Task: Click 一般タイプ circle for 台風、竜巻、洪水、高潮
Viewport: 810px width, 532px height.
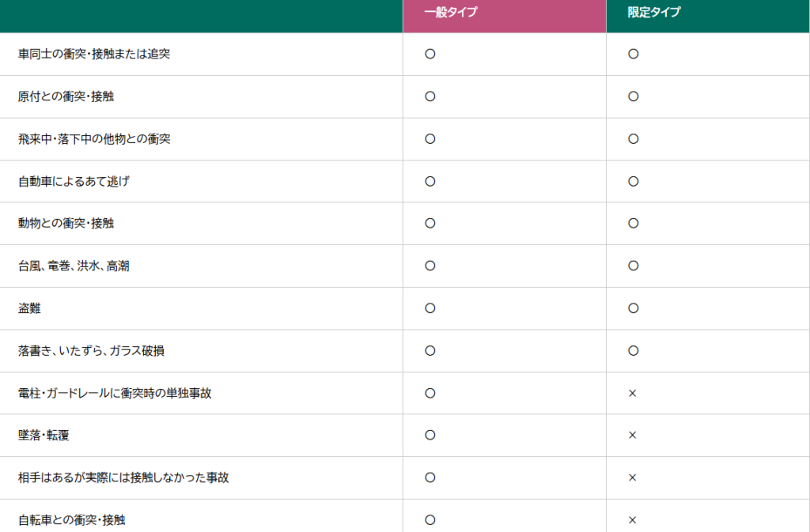Action: point(430,266)
